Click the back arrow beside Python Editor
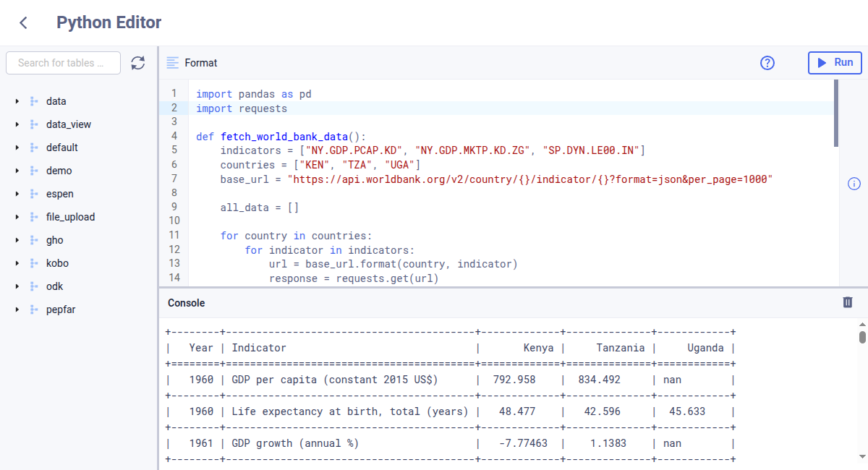868x470 pixels. (22, 22)
